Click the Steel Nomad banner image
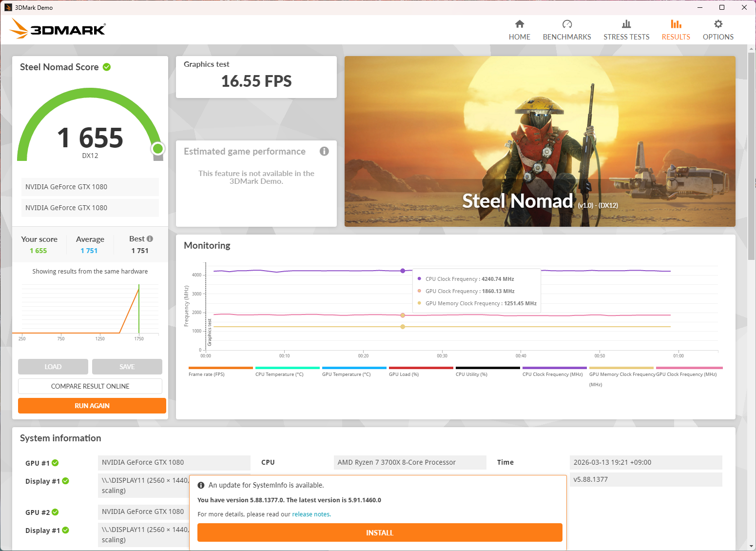The width and height of the screenshot is (756, 551). click(540, 141)
